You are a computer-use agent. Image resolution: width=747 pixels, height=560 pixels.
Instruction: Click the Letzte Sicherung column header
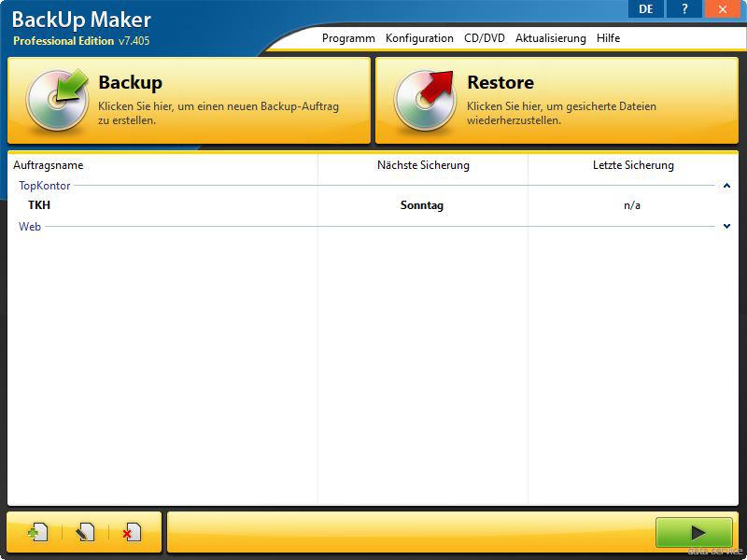(x=633, y=165)
